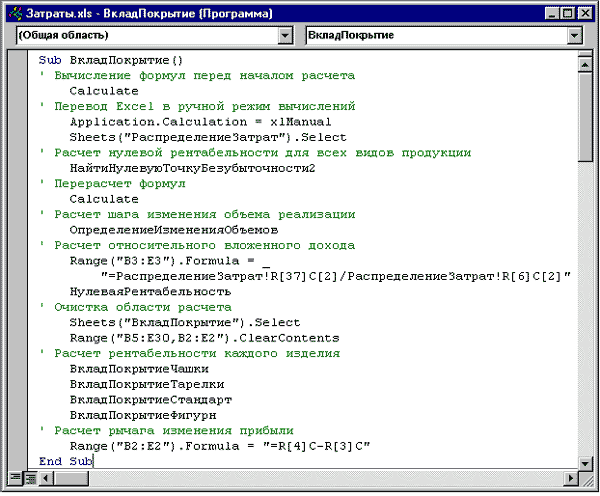
Task: Open the ВкладПокрытие procedure dropdown arrow
Action: pyautogui.click(x=574, y=36)
